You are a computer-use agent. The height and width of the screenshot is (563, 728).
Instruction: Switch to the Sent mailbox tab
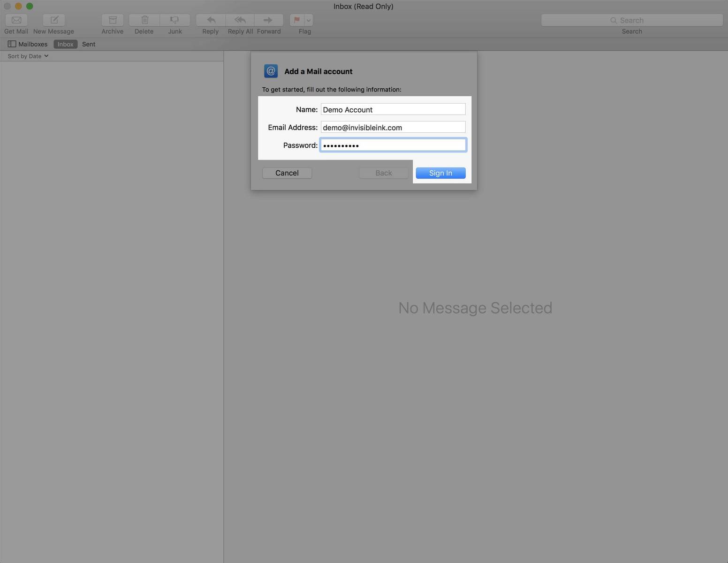[x=89, y=44]
